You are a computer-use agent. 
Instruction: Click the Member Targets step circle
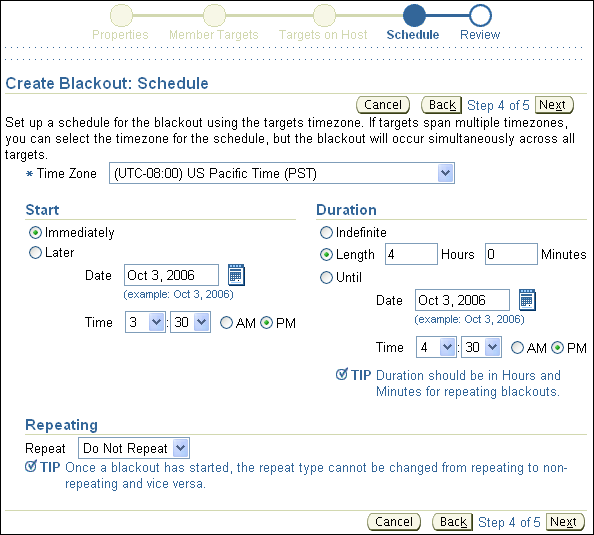[214, 16]
